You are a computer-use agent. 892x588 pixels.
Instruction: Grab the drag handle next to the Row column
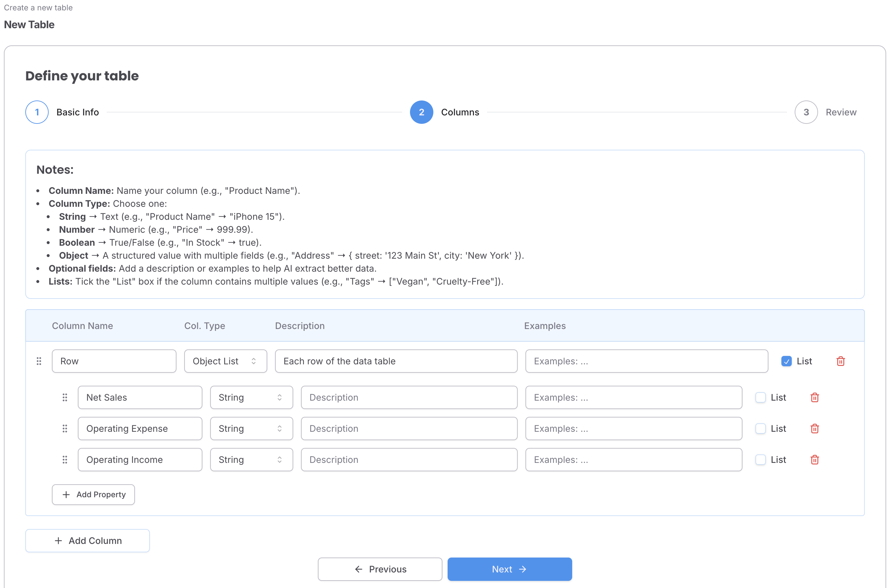pos(39,361)
